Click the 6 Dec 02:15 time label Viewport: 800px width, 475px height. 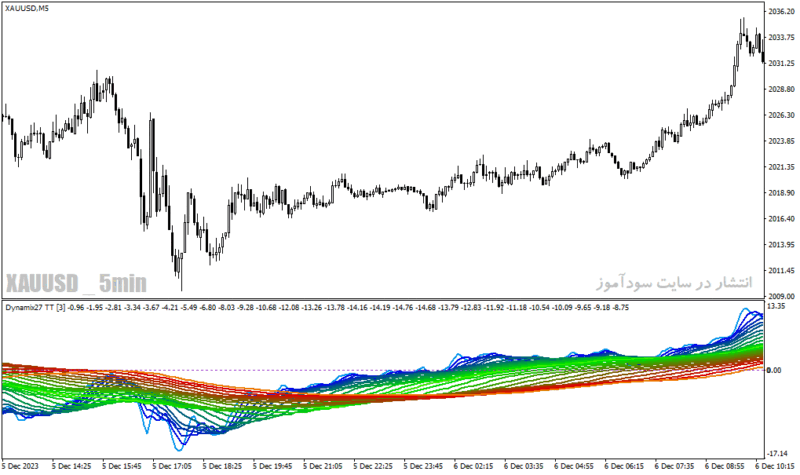coord(473,466)
